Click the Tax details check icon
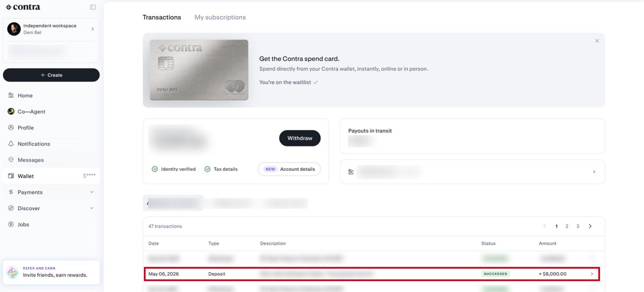This screenshot has width=644, height=292. [208, 169]
